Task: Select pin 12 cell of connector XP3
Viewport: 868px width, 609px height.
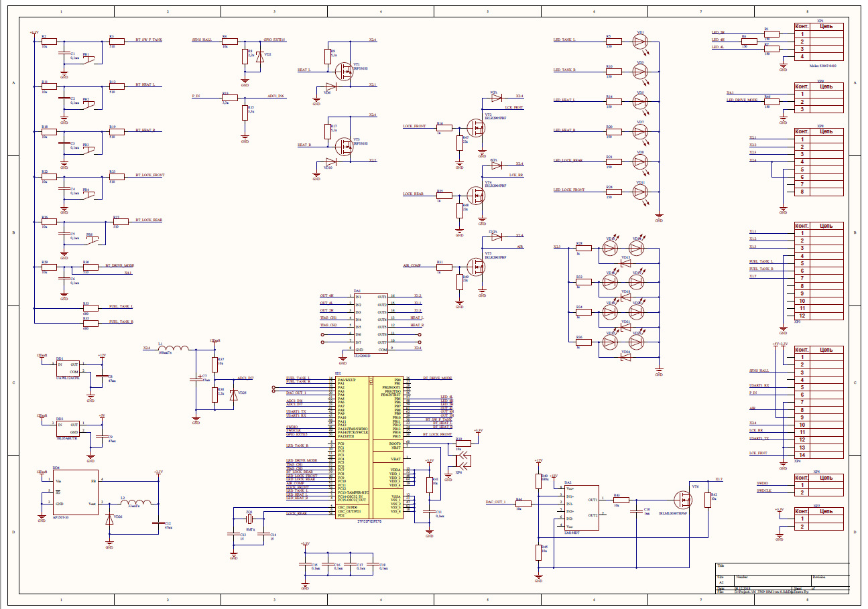Action: pyautogui.click(x=802, y=316)
